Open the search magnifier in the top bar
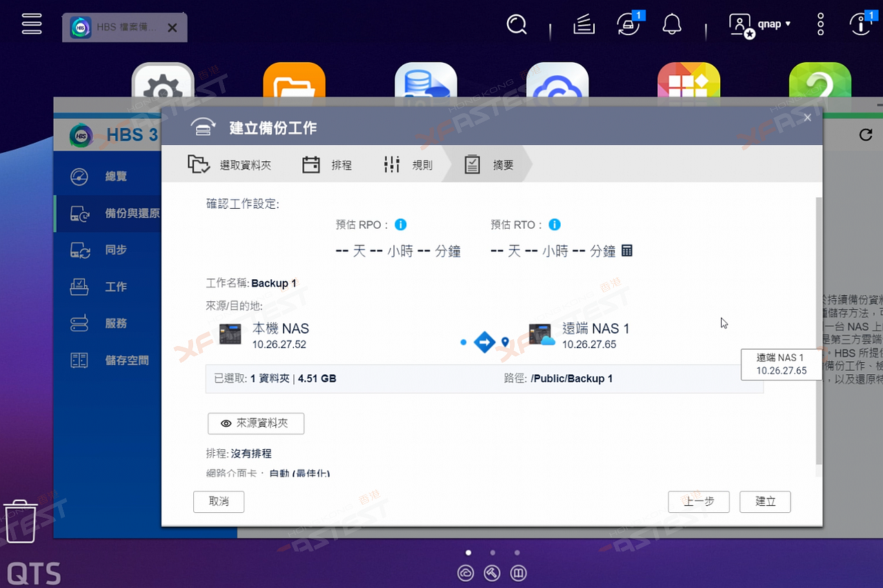The width and height of the screenshot is (883, 588). (x=517, y=26)
